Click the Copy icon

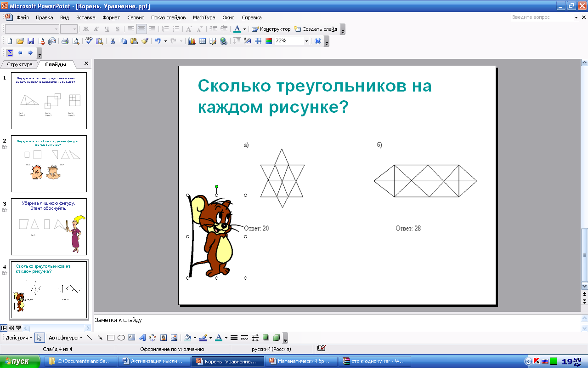click(x=123, y=41)
